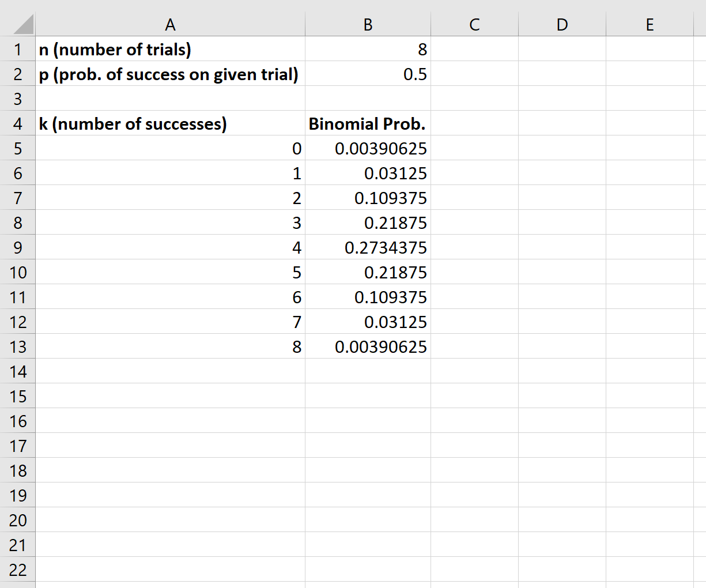Click cell containing n (number of trials)
Viewport: 706px width, 588px height.
click(171, 50)
